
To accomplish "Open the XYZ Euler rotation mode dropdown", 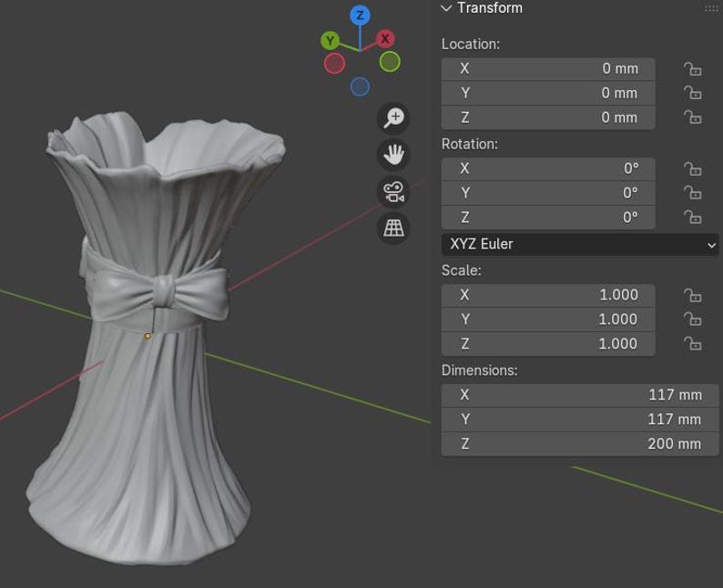I will point(580,244).
